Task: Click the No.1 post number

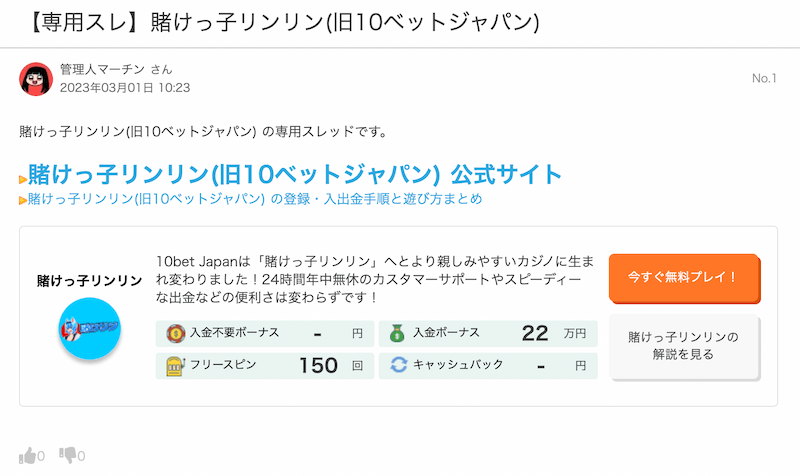Action: click(764, 78)
